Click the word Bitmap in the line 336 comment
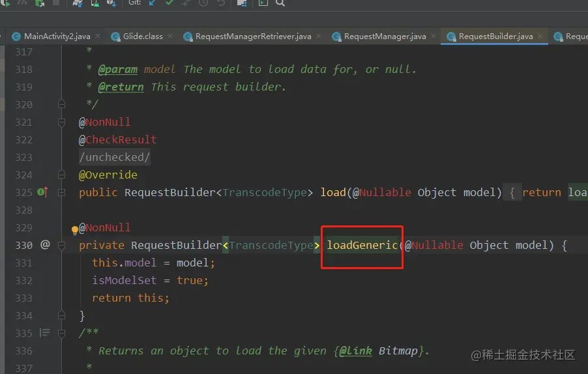The width and height of the screenshot is (588, 374). [398, 351]
